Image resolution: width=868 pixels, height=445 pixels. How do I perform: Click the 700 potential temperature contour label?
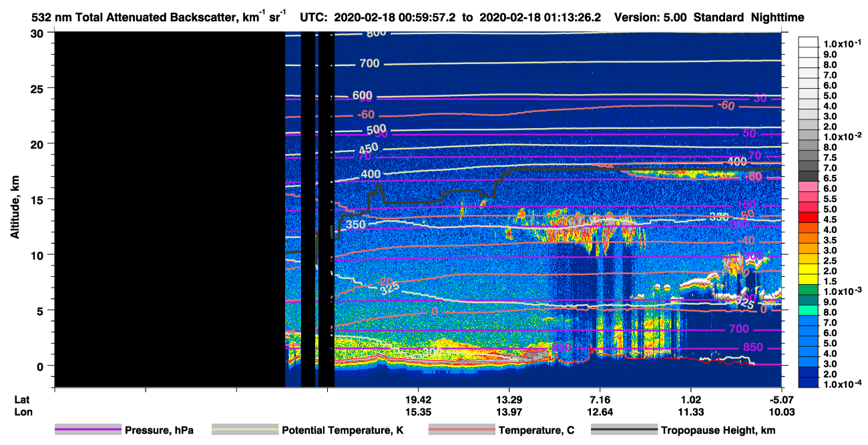(x=369, y=64)
